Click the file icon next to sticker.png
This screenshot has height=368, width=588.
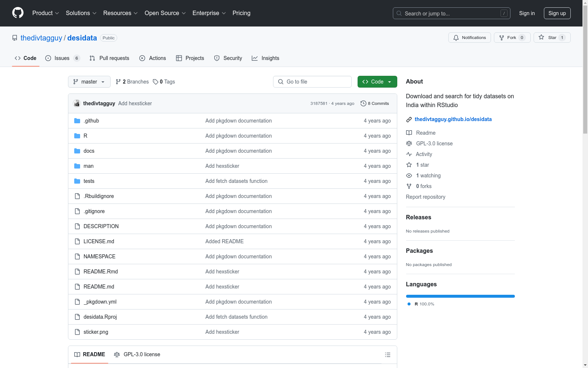tap(77, 332)
